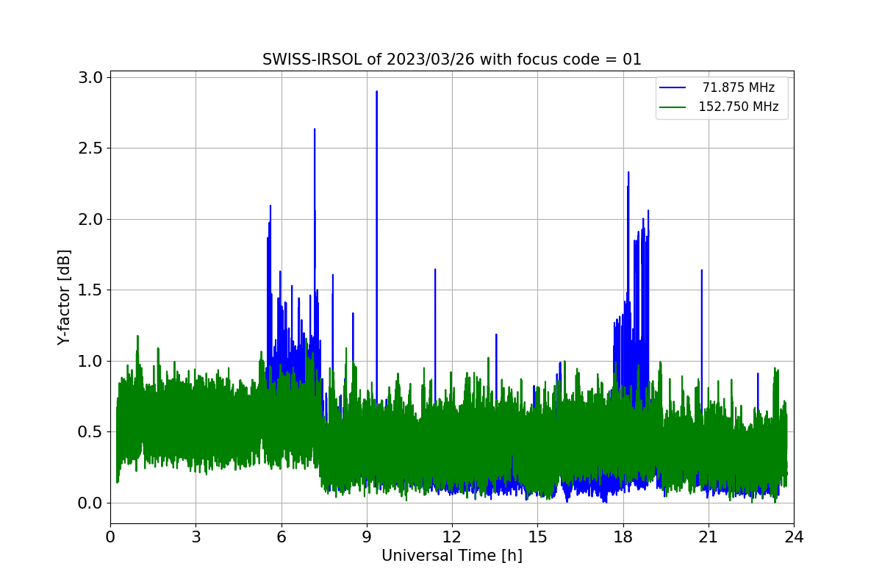Click the x-axis tick label 15
882x588 pixels.
point(537,537)
